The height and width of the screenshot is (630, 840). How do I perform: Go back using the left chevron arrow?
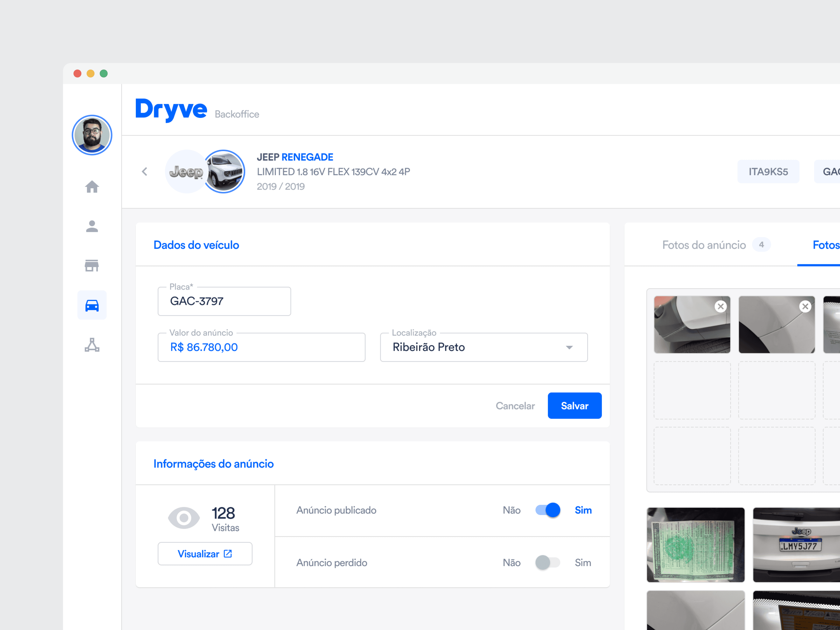[x=145, y=172]
